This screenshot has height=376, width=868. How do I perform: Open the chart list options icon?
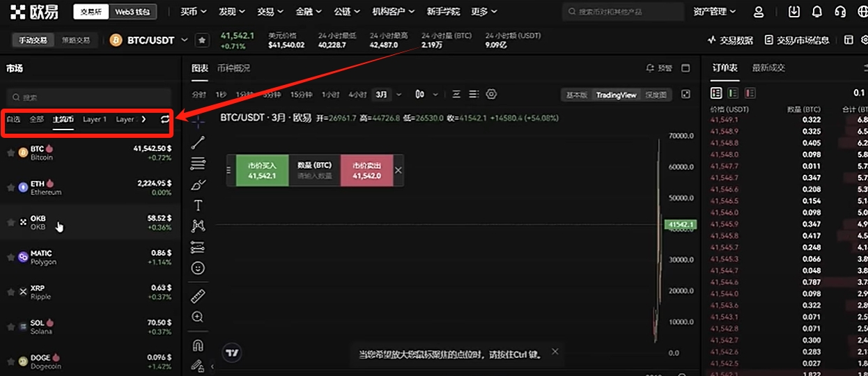(x=474, y=94)
